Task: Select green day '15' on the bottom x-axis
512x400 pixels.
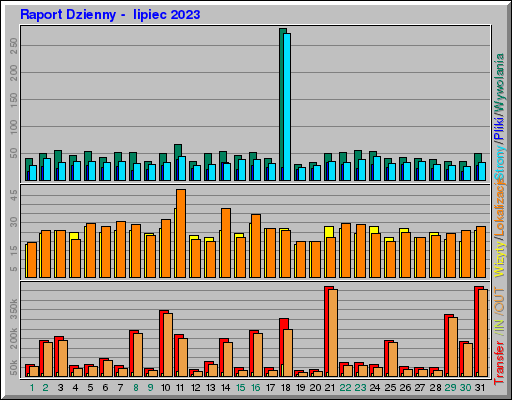Action: click(x=240, y=388)
